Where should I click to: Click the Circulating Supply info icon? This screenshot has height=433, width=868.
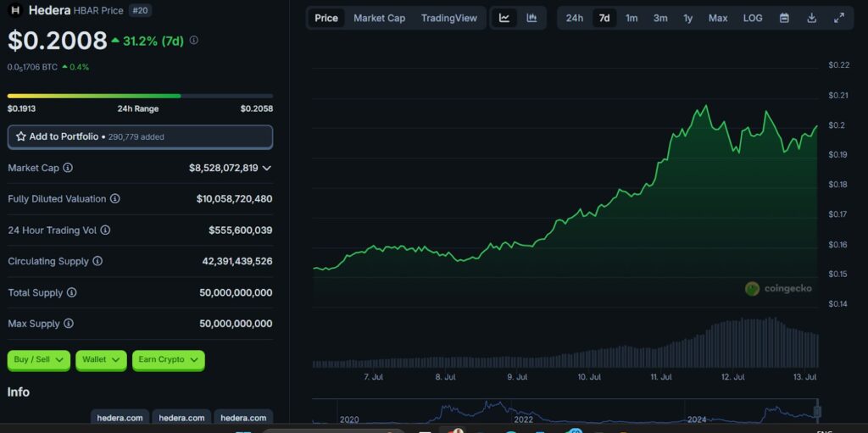coord(97,261)
